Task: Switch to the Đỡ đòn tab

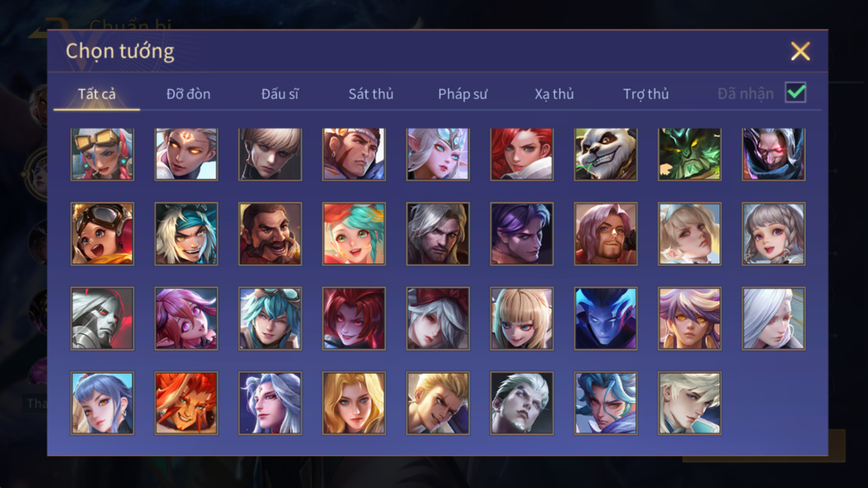Action: (x=188, y=94)
